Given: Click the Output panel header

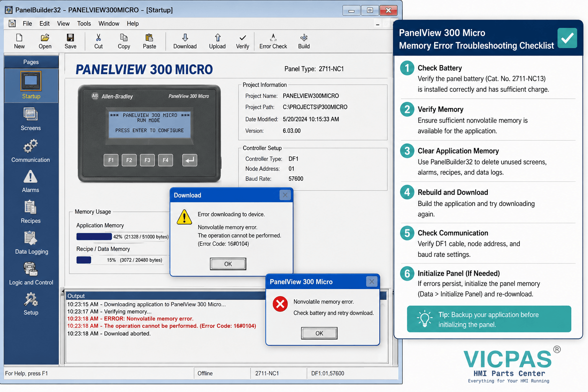Looking at the screenshot, I should coord(166,296).
